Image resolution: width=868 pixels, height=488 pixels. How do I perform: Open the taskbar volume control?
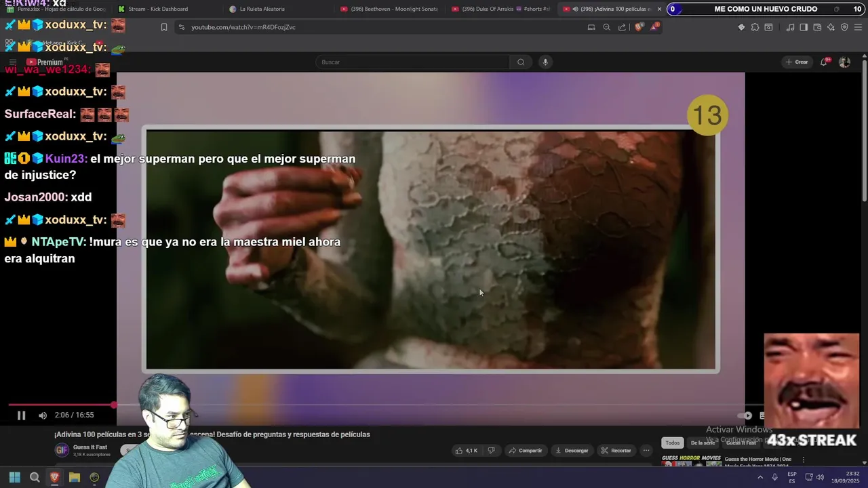[820, 477]
